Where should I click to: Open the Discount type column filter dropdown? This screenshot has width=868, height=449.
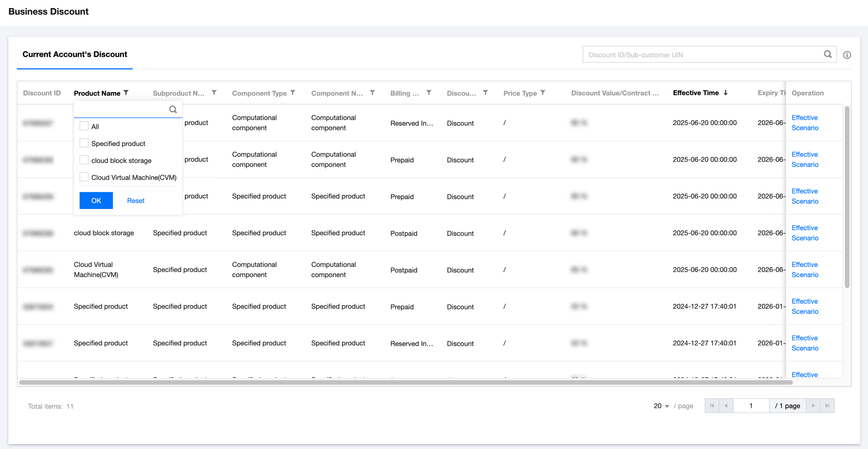(x=485, y=93)
